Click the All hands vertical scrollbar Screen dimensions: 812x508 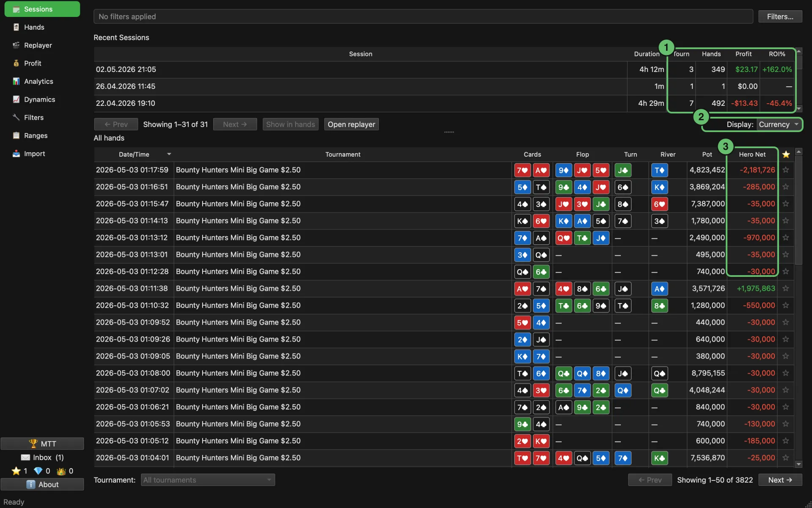pyautogui.click(x=798, y=308)
